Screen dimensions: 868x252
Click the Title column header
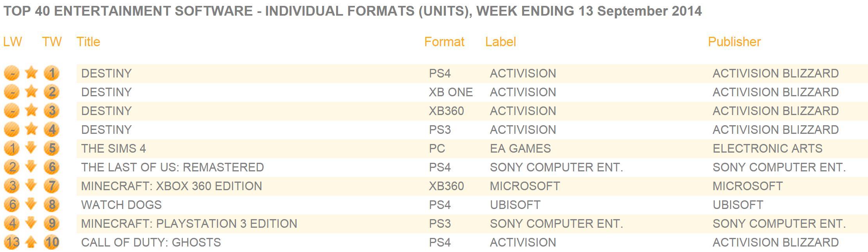coord(88,42)
